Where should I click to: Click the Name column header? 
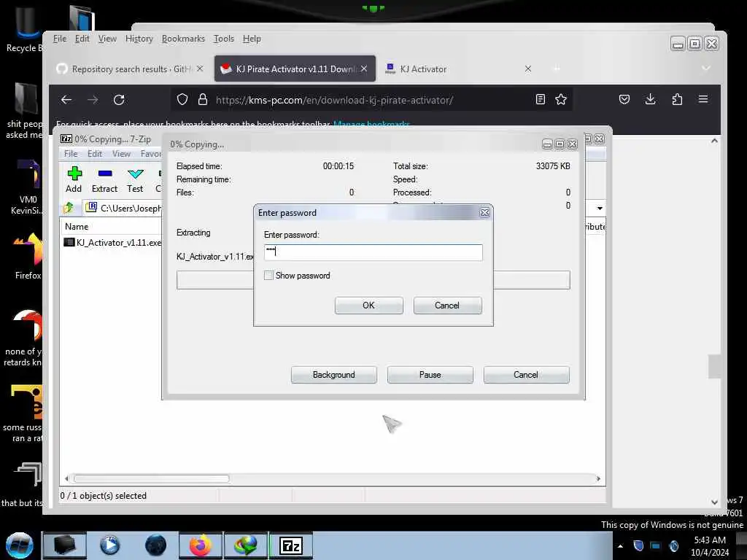[x=76, y=227]
